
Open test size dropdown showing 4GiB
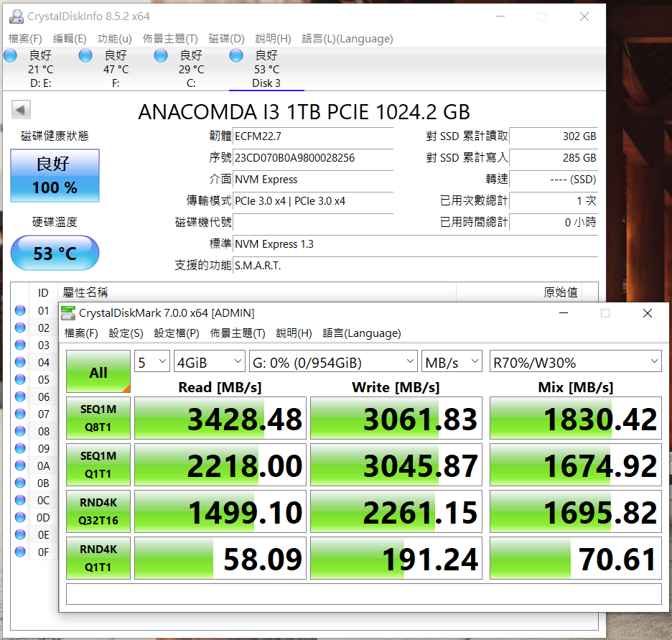click(209, 361)
